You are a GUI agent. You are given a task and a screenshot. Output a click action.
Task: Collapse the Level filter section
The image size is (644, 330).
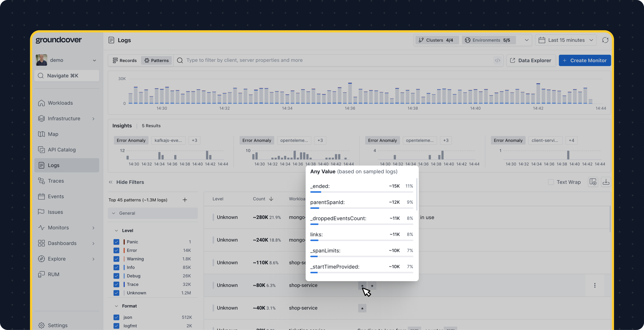click(116, 231)
